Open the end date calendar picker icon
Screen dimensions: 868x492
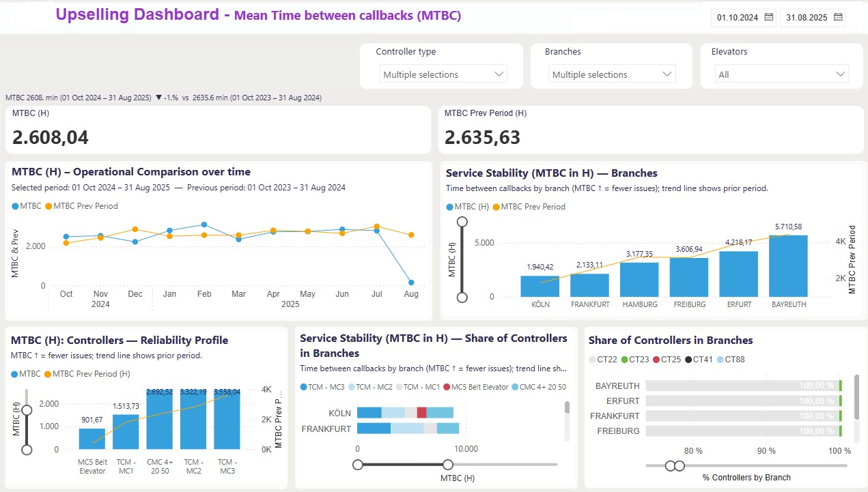click(838, 17)
